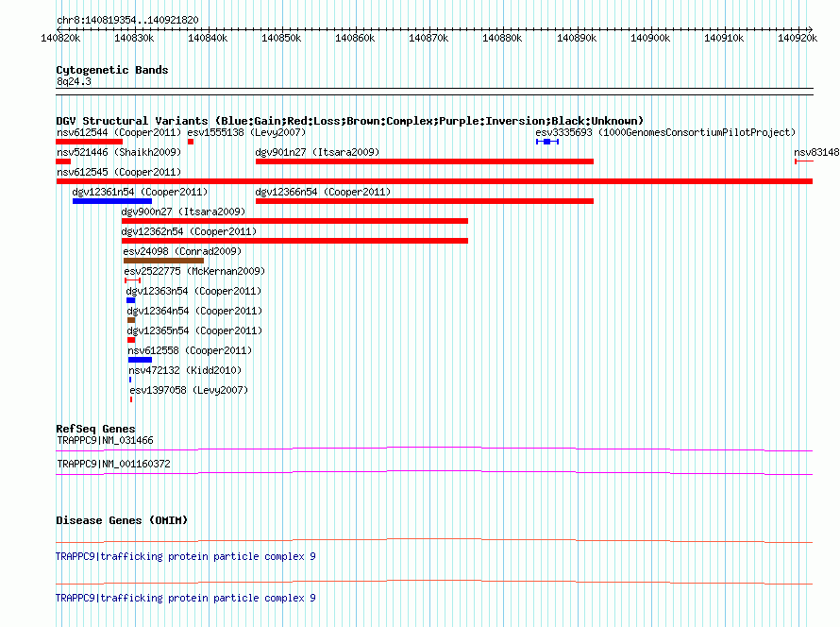The image size is (840, 627).
Task: Click the blue bar under nsv612558
Action: [x=140, y=360]
